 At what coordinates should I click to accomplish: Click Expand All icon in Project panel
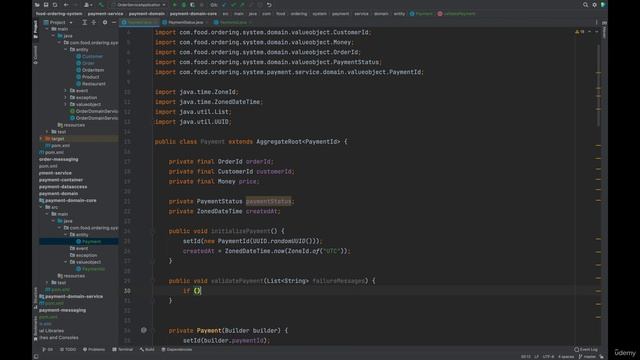click(x=84, y=22)
